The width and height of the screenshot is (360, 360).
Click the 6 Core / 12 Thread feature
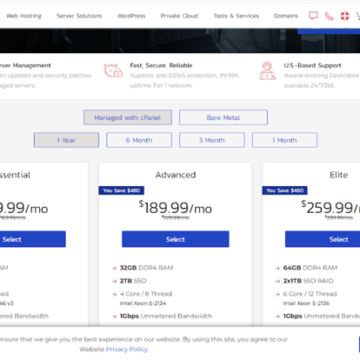pyautogui.click(x=310, y=294)
